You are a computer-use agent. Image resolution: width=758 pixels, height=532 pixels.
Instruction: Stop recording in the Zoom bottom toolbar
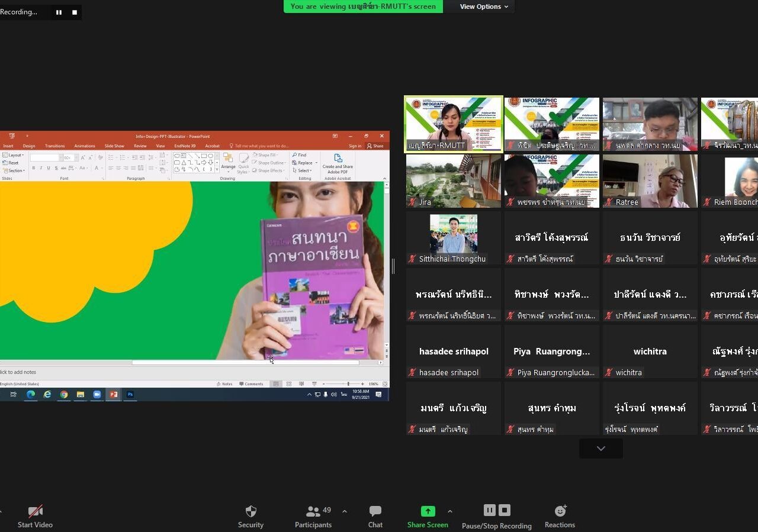(x=505, y=510)
